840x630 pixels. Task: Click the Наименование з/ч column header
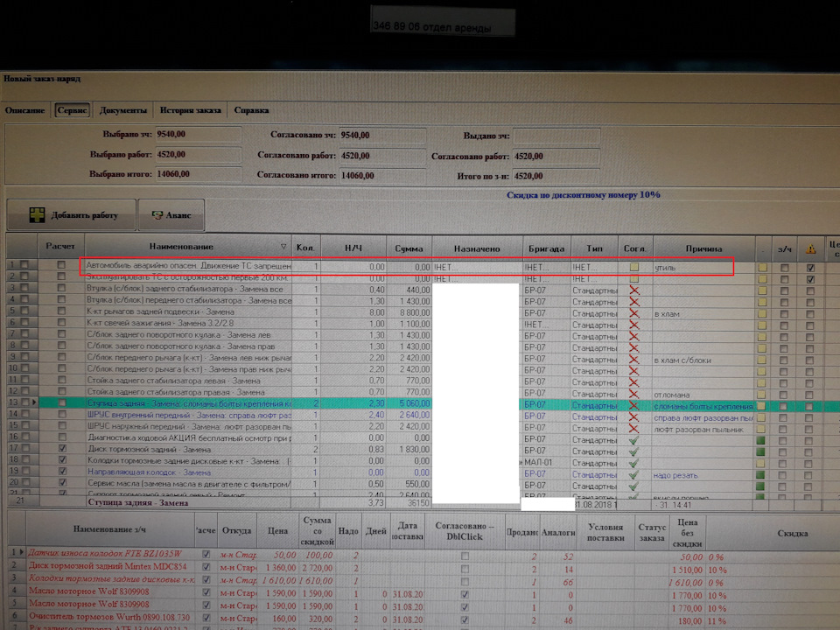tap(110, 529)
